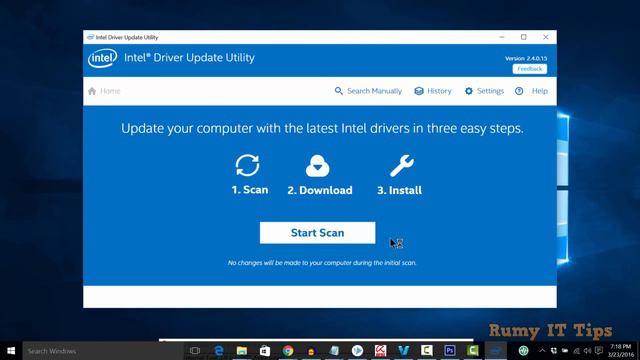Click the Version 2.4.0.15 text
This screenshot has height=360, width=640.
(526, 58)
